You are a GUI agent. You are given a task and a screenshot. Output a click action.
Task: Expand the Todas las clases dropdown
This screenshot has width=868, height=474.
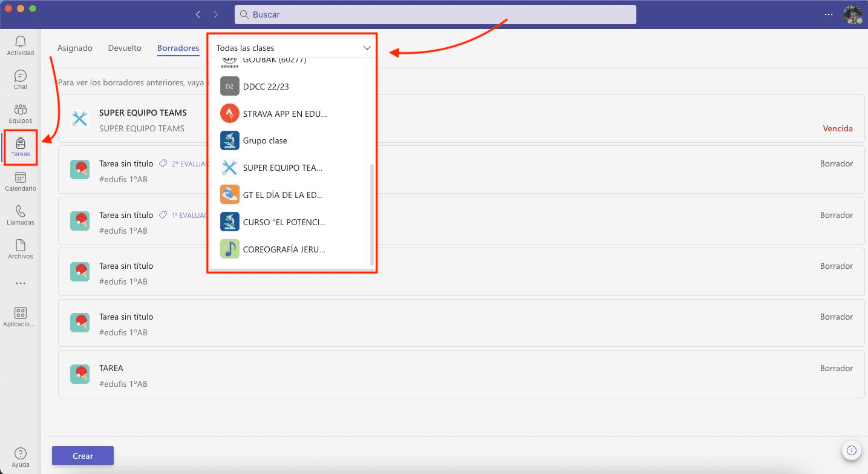[x=293, y=48]
